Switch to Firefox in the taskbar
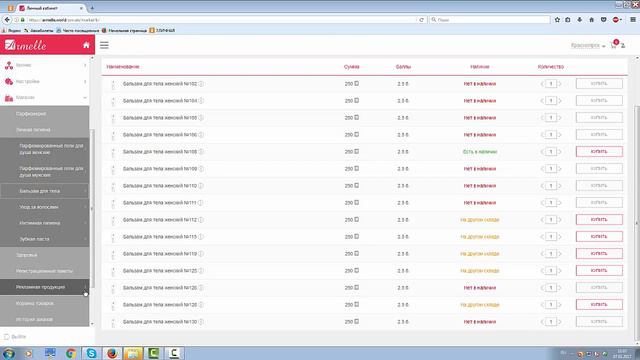 pos(112,353)
